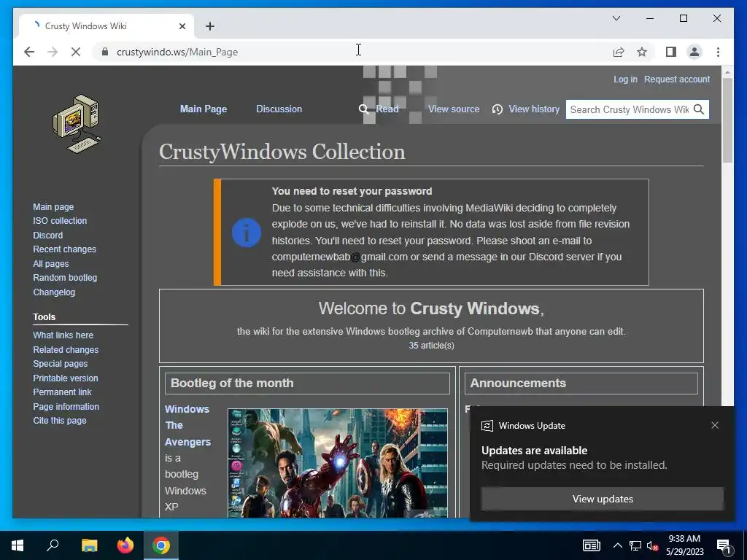747x560 pixels.
Task: Click the search magnifier in wiki search box
Action: tap(699, 109)
